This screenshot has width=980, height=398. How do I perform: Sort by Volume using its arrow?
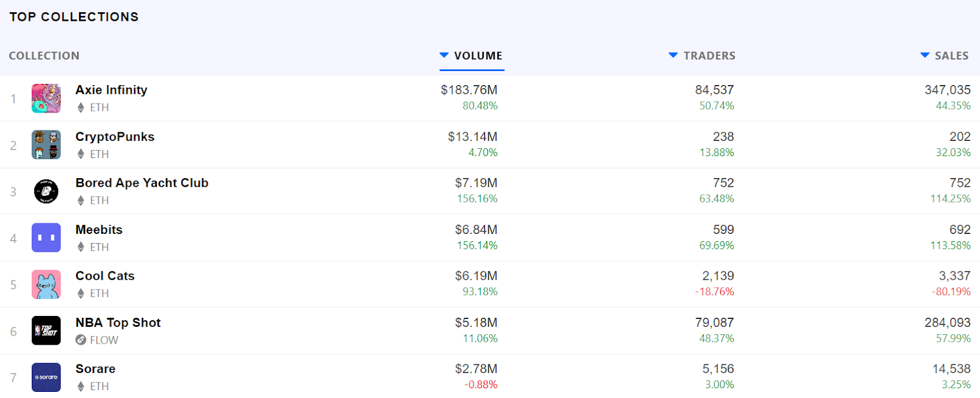[444, 55]
